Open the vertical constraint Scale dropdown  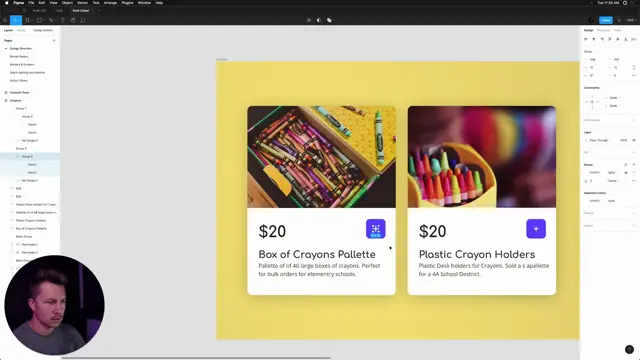[x=614, y=106]
